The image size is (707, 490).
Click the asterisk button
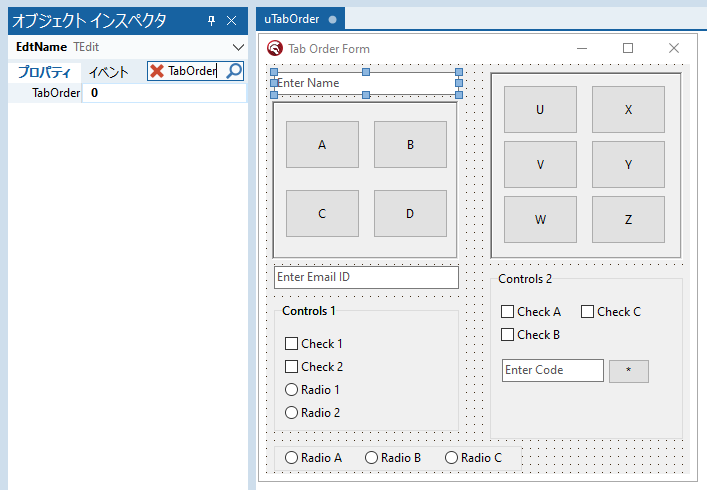(629, 371)
